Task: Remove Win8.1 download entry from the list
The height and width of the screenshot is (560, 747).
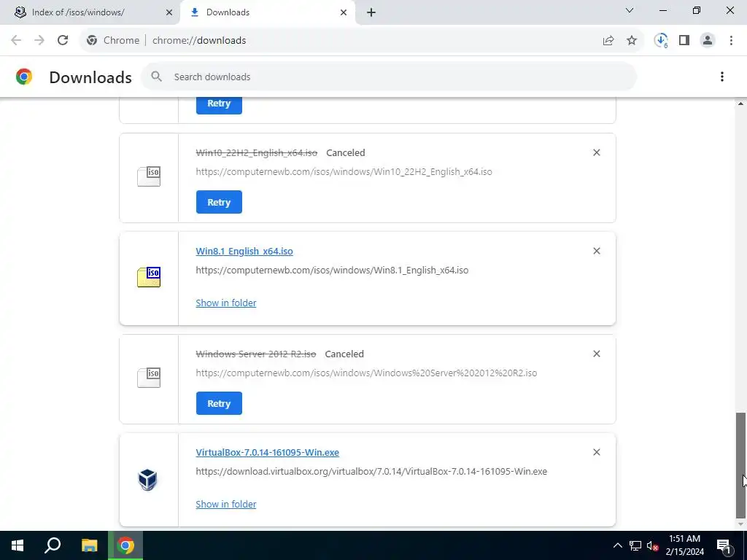Action: (597, 251)
